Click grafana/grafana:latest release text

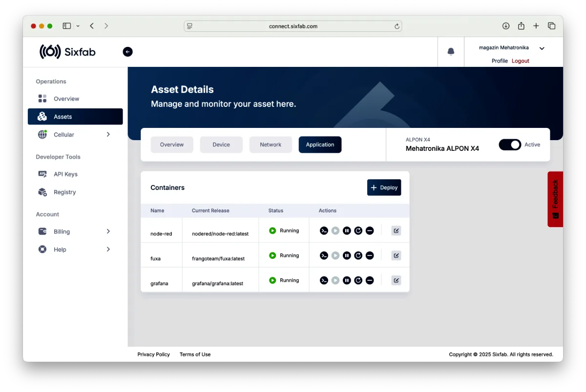[217, 284]
